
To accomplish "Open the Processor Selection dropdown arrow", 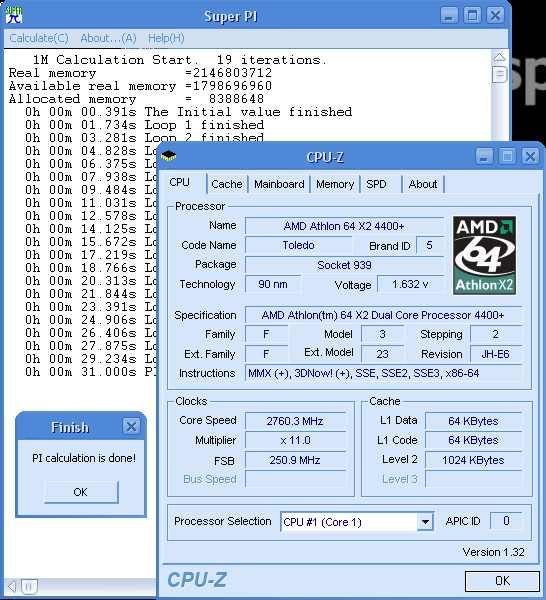I will [x=425, y=522].
